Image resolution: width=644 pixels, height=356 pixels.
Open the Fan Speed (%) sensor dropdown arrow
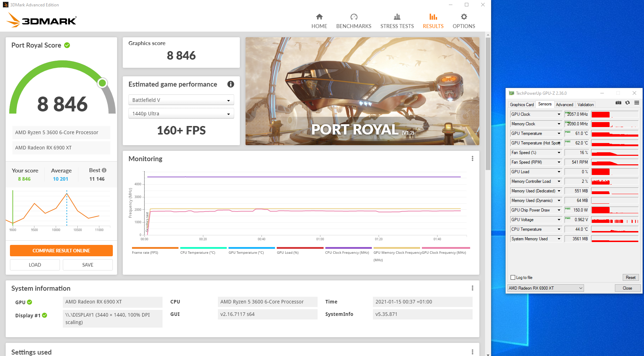[559, 153]
